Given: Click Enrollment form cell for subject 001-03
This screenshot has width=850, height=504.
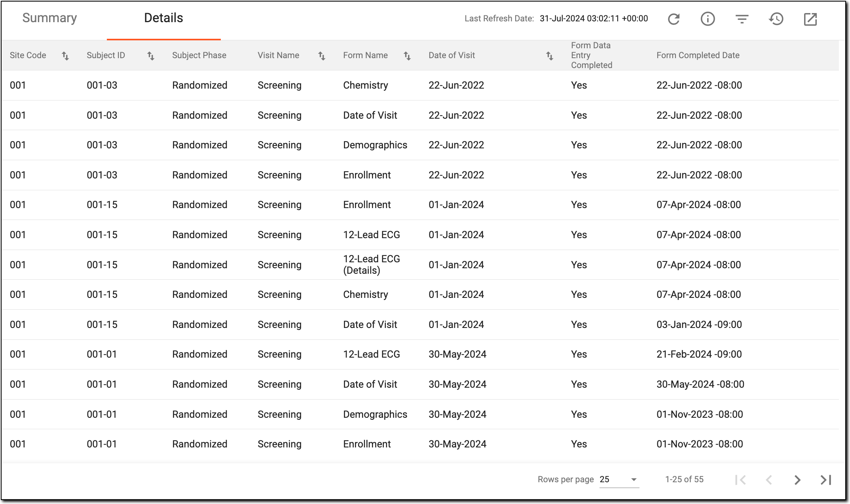Looking at the screenshot, I should [x=367, y=175].
